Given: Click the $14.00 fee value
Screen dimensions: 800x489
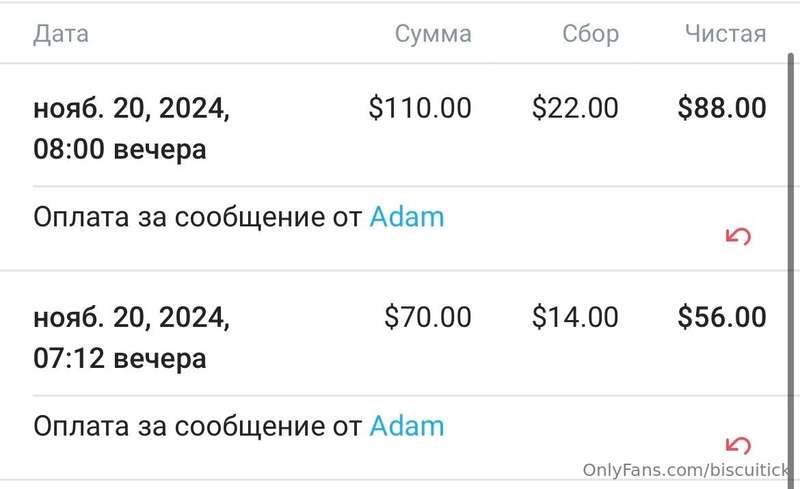Looking at the screenshot, I should 575,316.
